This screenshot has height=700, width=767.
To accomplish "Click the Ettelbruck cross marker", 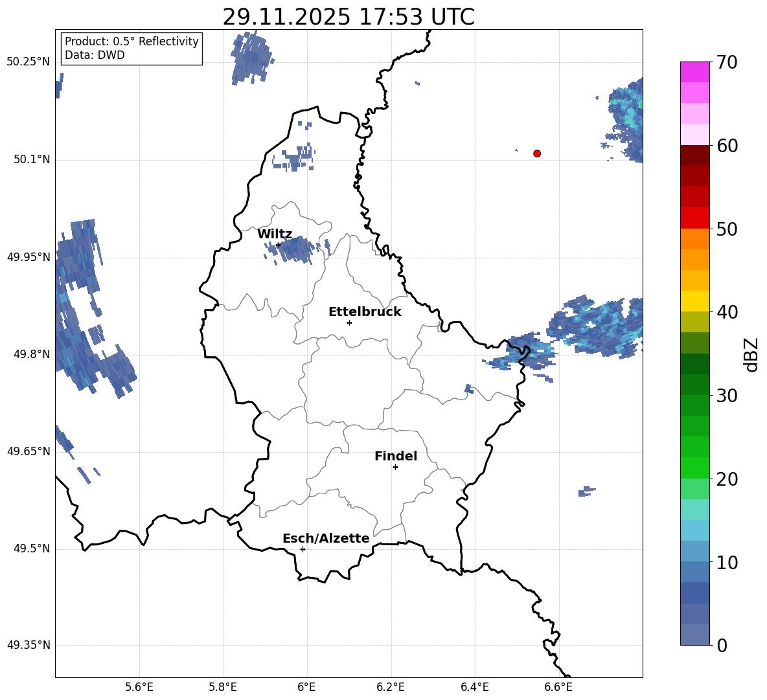I will tap(349, 322).
